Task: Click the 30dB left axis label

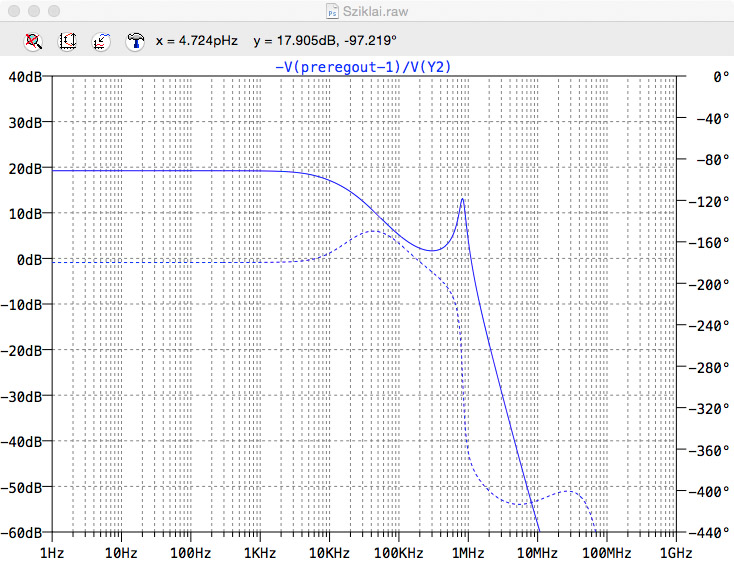Action: [x=25, y=123]
